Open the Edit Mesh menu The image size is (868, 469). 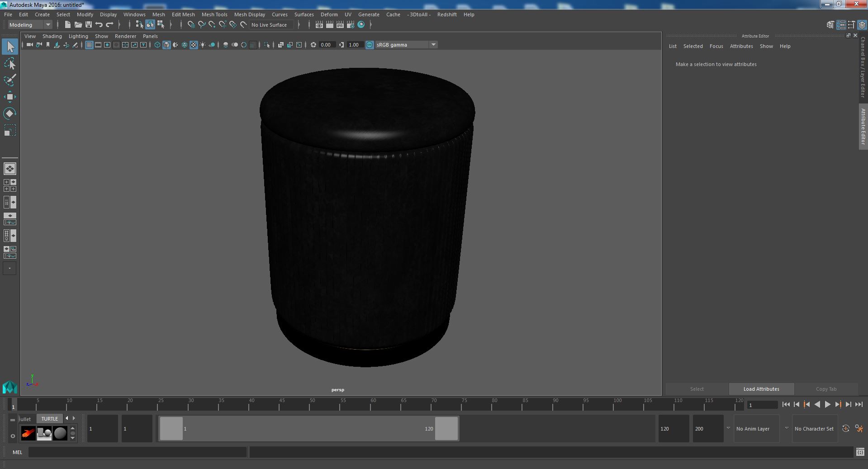pyautogui.click(x=183, y=14)
